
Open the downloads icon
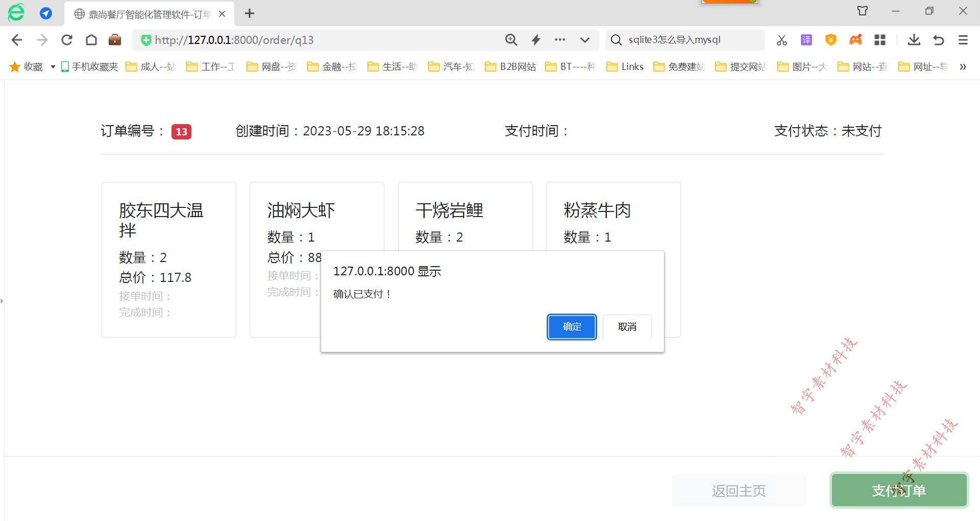coord(914,40)
